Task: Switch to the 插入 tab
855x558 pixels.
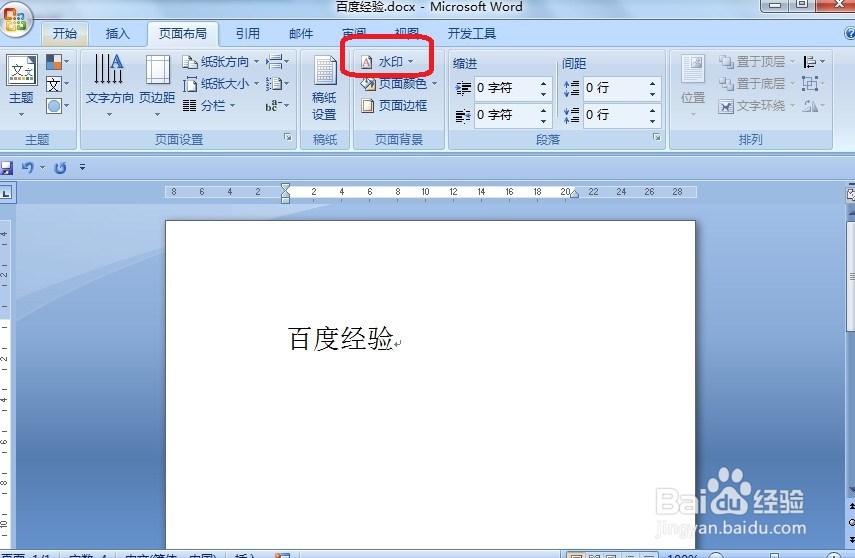Action: [117, 34]
